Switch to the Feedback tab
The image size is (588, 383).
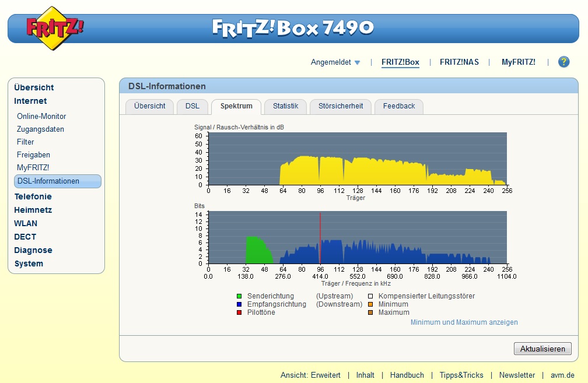click(x=399, y=107)
